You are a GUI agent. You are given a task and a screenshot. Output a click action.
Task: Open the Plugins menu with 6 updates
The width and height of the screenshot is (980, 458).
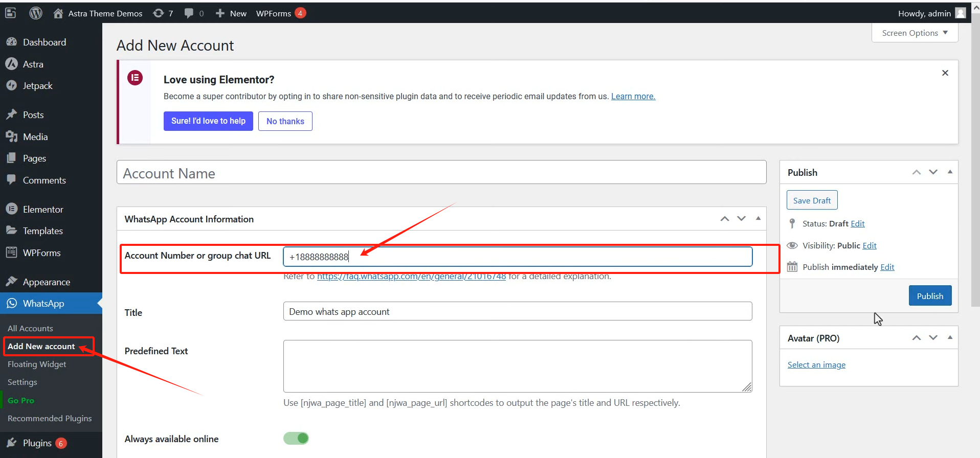pos(37,443)
